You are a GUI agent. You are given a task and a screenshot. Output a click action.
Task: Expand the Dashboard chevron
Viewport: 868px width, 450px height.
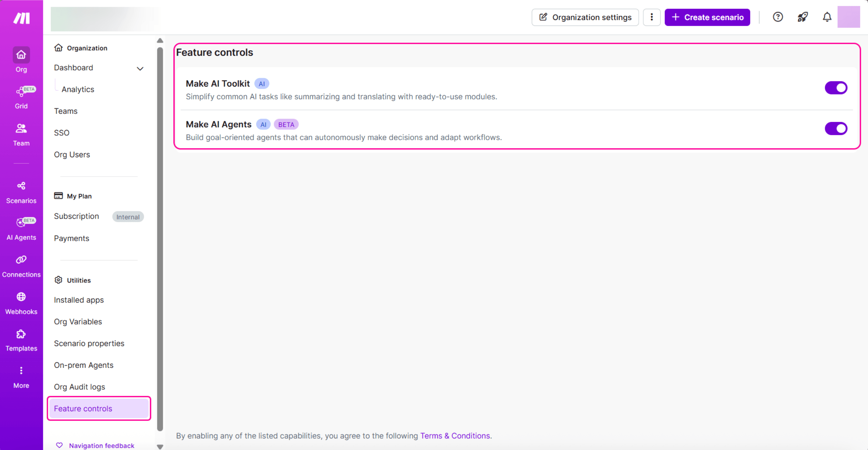pos(140,68)
